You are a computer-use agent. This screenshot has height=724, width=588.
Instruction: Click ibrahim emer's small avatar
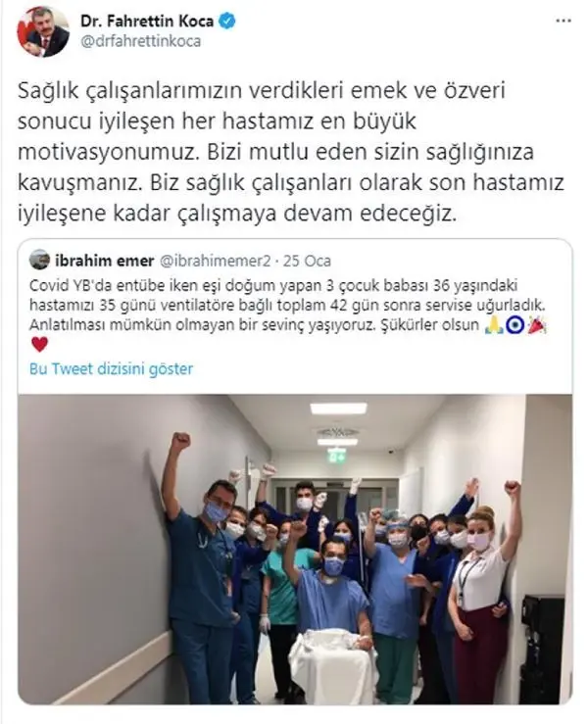39,261
